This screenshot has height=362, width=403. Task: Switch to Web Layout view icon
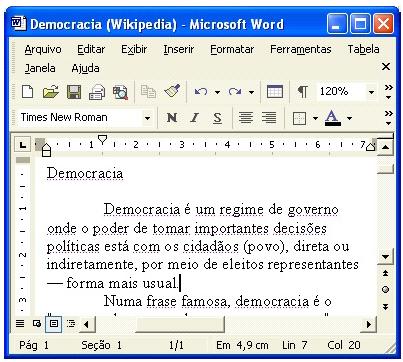[x=36, y=323]
